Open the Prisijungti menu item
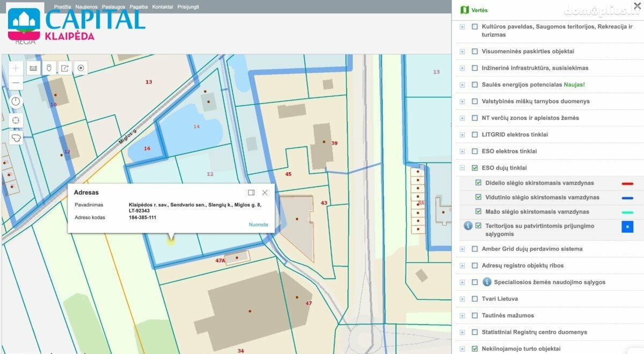 tap(188, 7)
